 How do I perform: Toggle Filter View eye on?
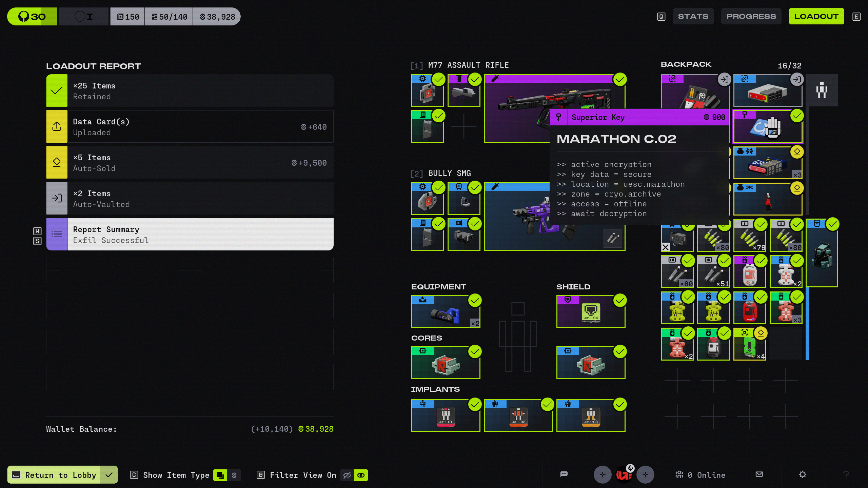pos(361,475)
